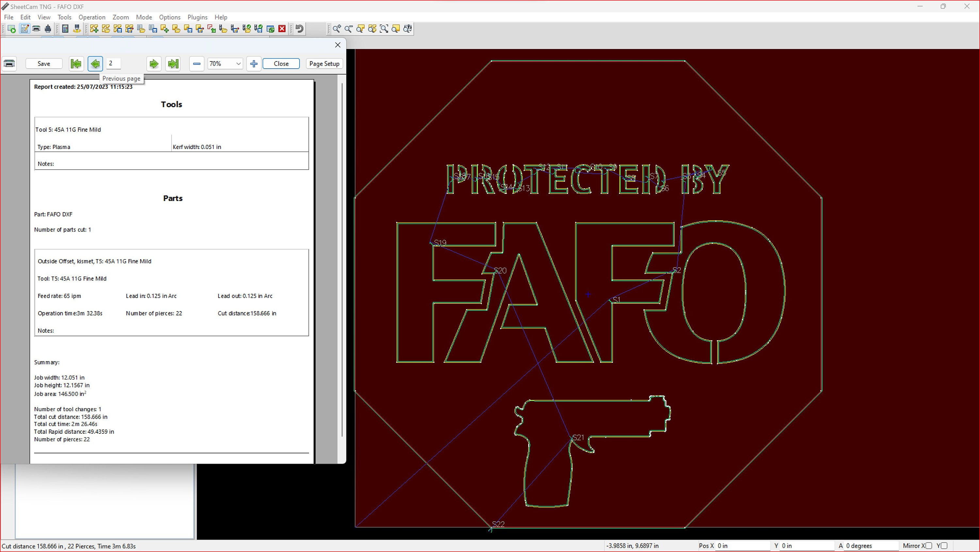Jump to the last page with green arrow
Screen dimensions: 980x552
click(x=173, y=64)
